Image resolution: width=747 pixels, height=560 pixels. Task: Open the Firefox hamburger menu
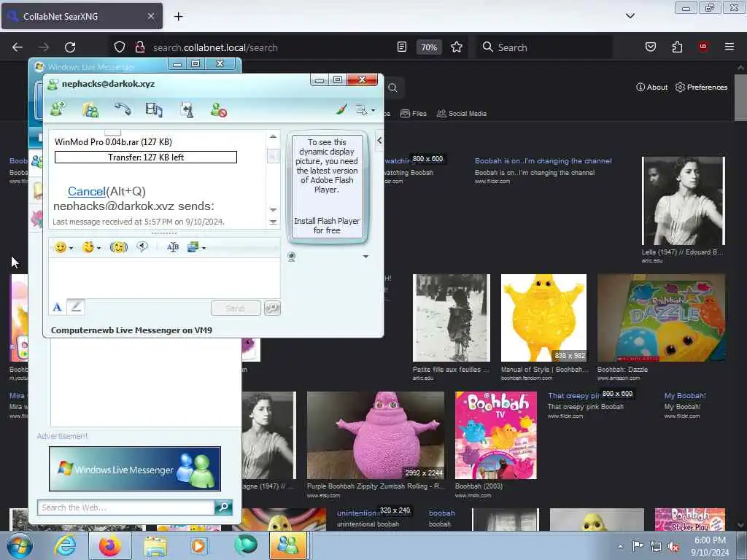tap(729, 47)
